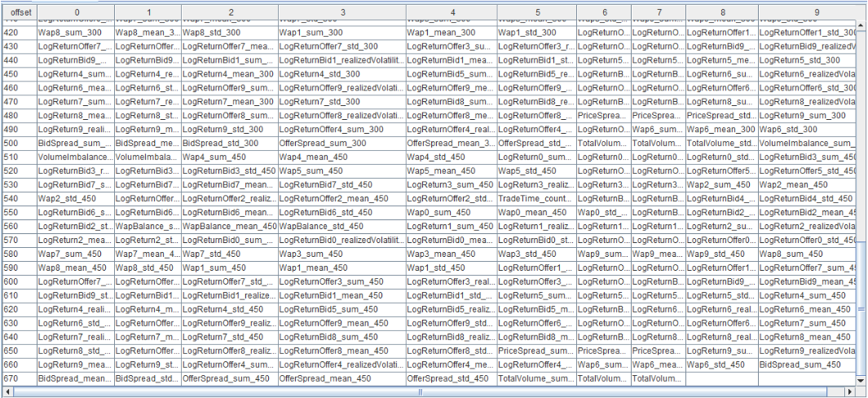Select cell Wap1_sum_300
Screen dimensions: 868x398
341,33
